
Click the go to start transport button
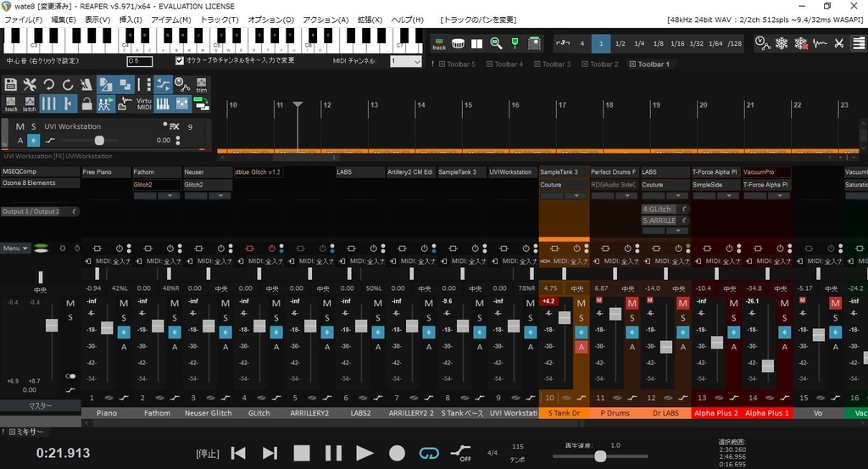tap(238, 453)
